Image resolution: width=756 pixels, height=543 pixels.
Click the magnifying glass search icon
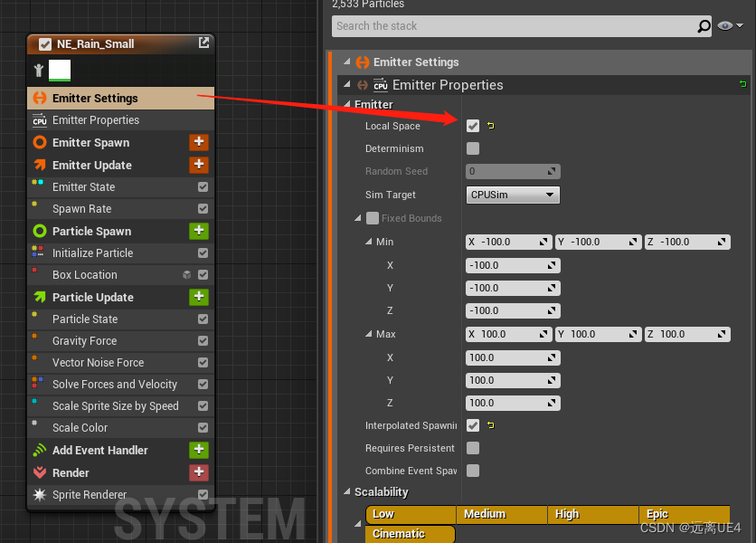click(704, 27)
